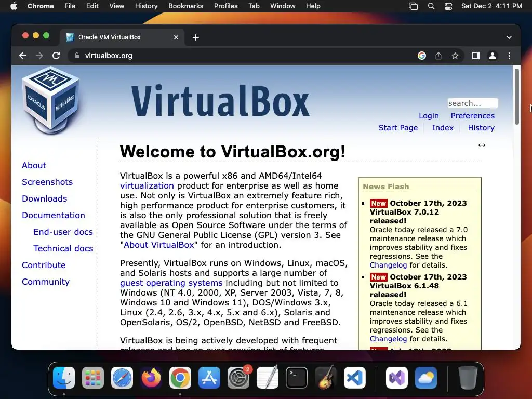Viewport: 532px width, 399px height.
Task: Open the App Store from the dock
Action: (209, 378)
